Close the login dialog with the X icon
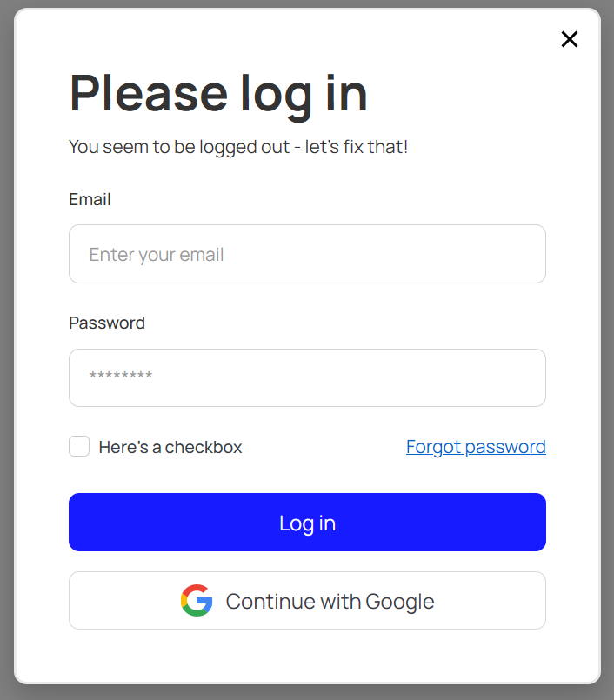Image resolution: width=614 pixels, height=700 pixels. click(x=570, y=39)
